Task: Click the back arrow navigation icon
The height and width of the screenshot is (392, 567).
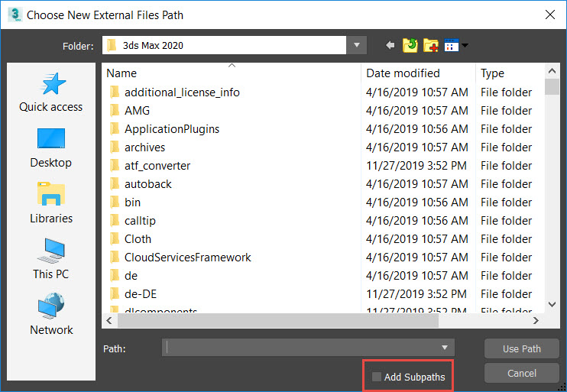Action: coord(390,46)
